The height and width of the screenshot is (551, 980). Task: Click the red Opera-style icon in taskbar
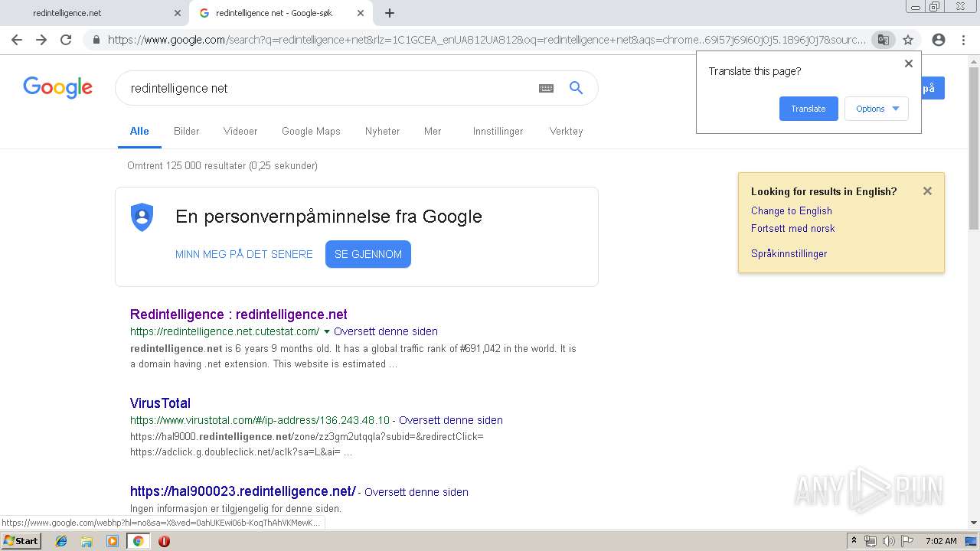pyautogui.click(x=164, y=541)
